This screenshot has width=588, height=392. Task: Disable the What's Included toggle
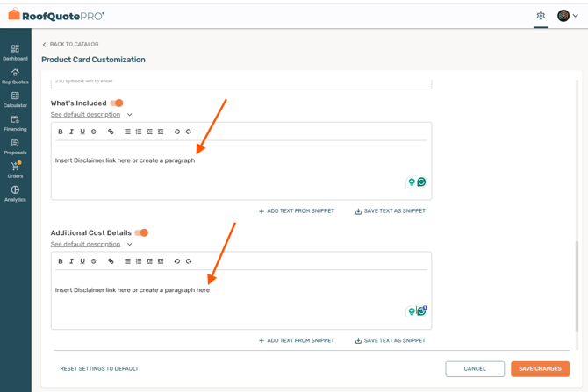click(117, 103)
